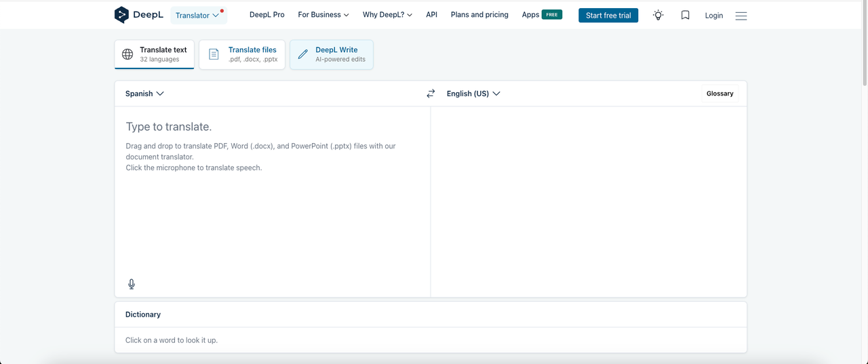Click the pencil icon for DeepL Write
This screenshot has width=868, height=364.
click(303, 54)
